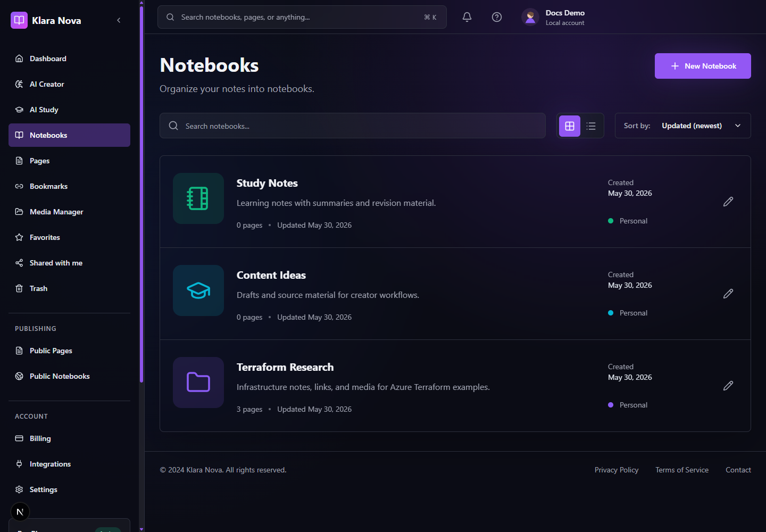This screenshot has height=532, width=766.
Task: Click the Bookmarks link icon
Action: [19, 186]
